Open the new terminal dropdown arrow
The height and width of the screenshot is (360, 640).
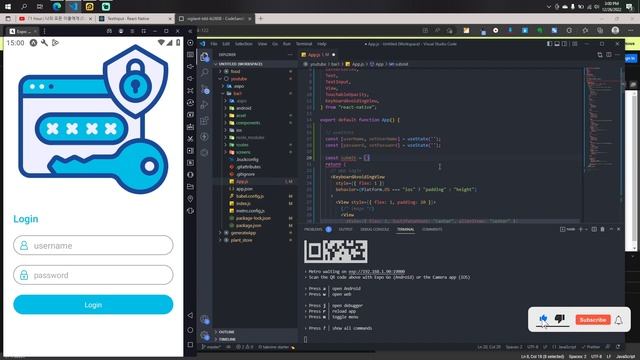point(587,229)
